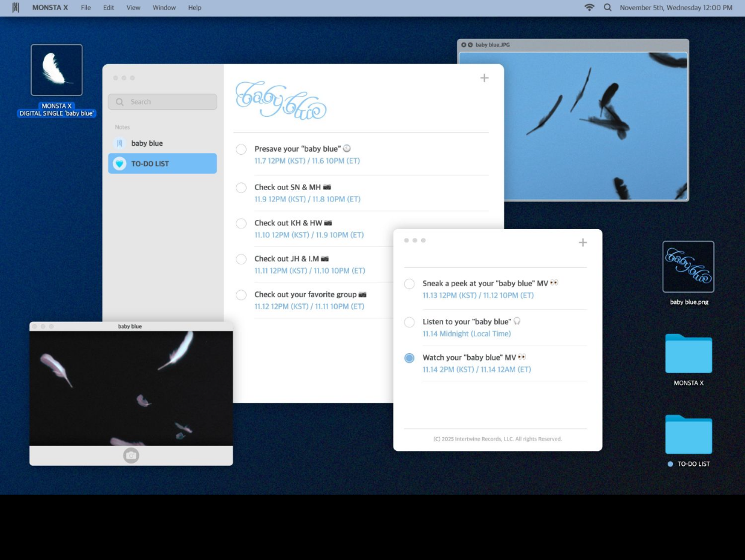
Task: Open the MONSTA X folder on desktop
Action: (688, 354)
